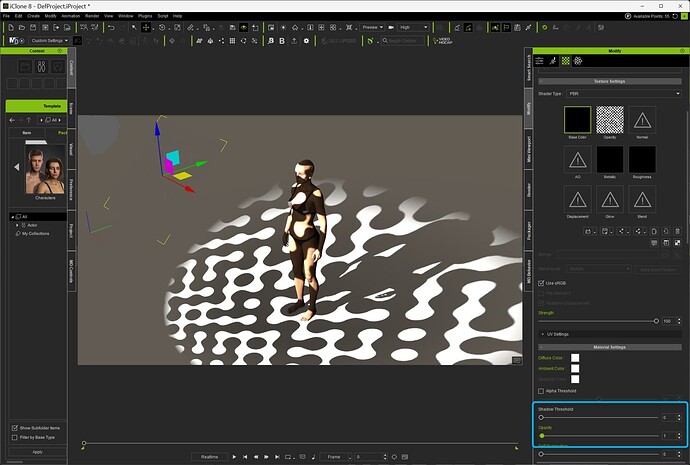Click the Diffuse Color swatch
The image size is (690, 465).
tap(575, 358)
